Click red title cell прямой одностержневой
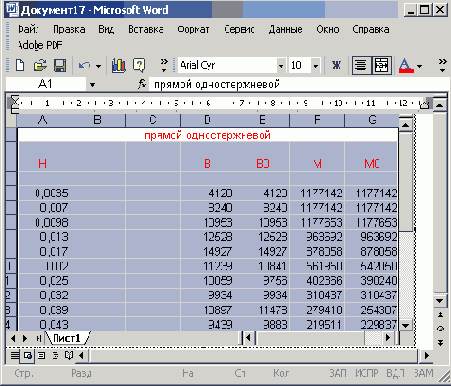The image size is (451, 386). click(x=208, y=135)
